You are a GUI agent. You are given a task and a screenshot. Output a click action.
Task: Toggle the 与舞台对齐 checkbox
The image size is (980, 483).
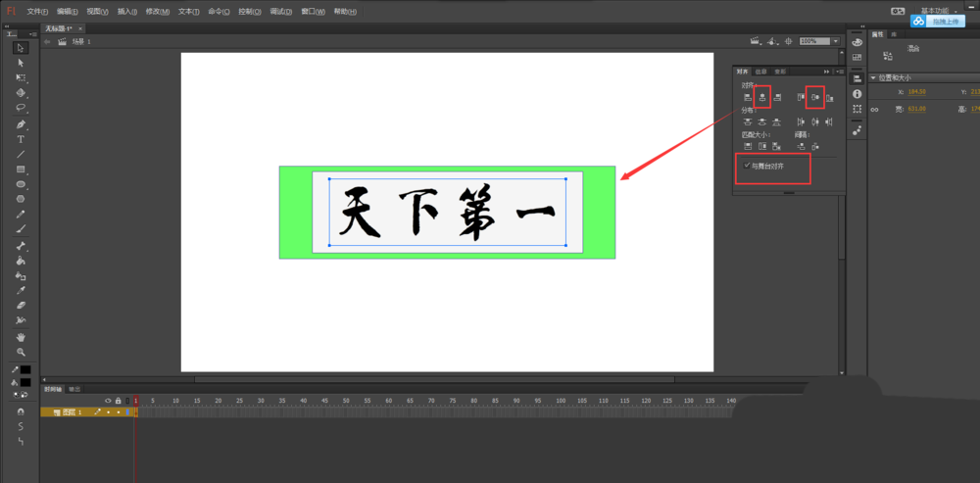tap(746, 165)
